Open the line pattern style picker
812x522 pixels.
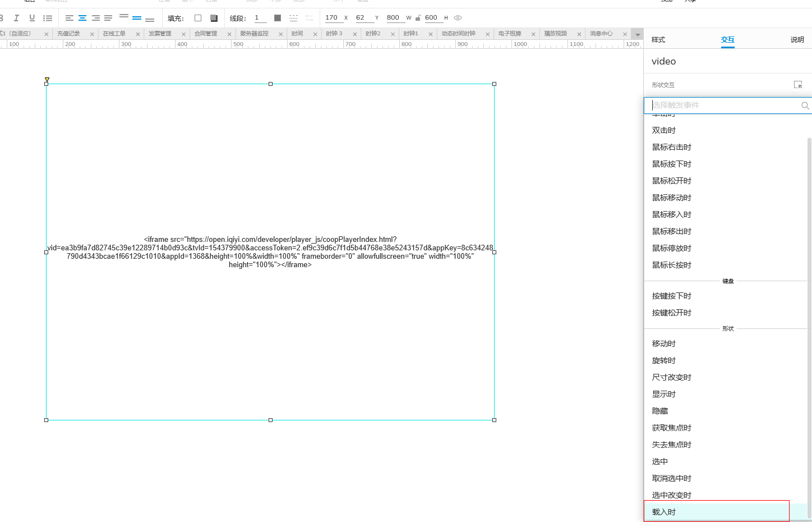[293, 18]
